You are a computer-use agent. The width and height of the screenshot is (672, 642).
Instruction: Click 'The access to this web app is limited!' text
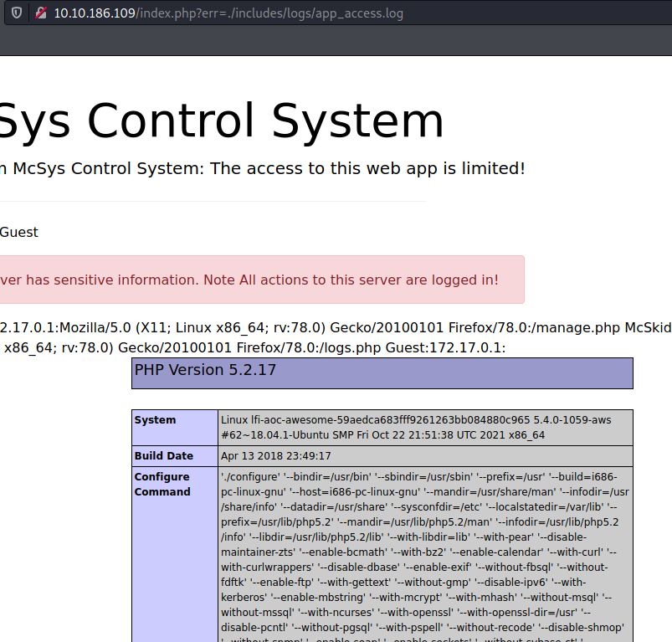[x=367, y=168]
